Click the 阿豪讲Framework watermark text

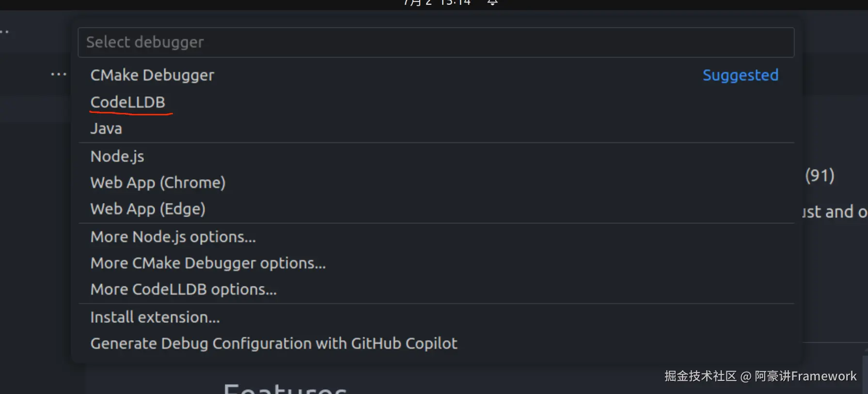pos(805,376)
